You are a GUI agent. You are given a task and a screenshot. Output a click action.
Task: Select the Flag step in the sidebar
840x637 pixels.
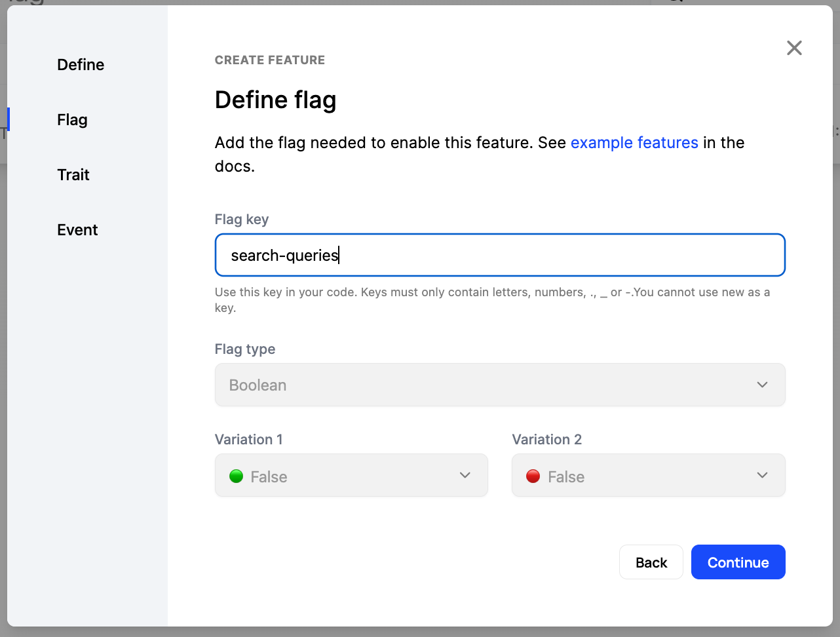coord(72,119)
